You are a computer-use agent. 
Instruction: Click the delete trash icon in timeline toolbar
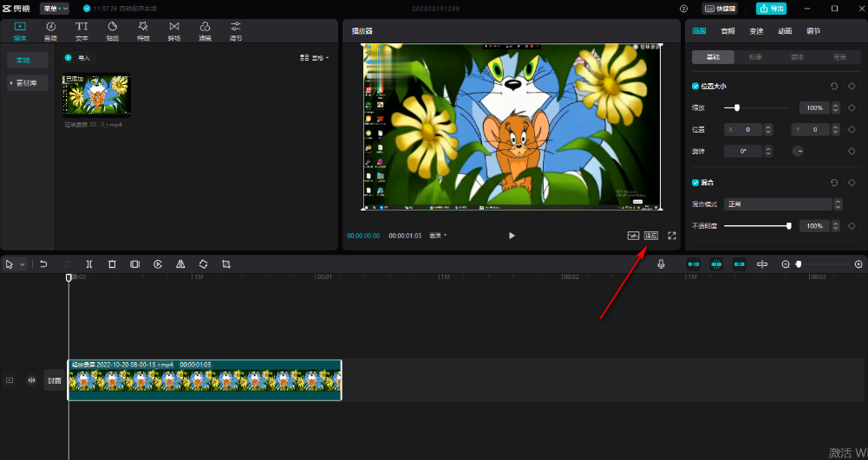click(x=112, y=264)
